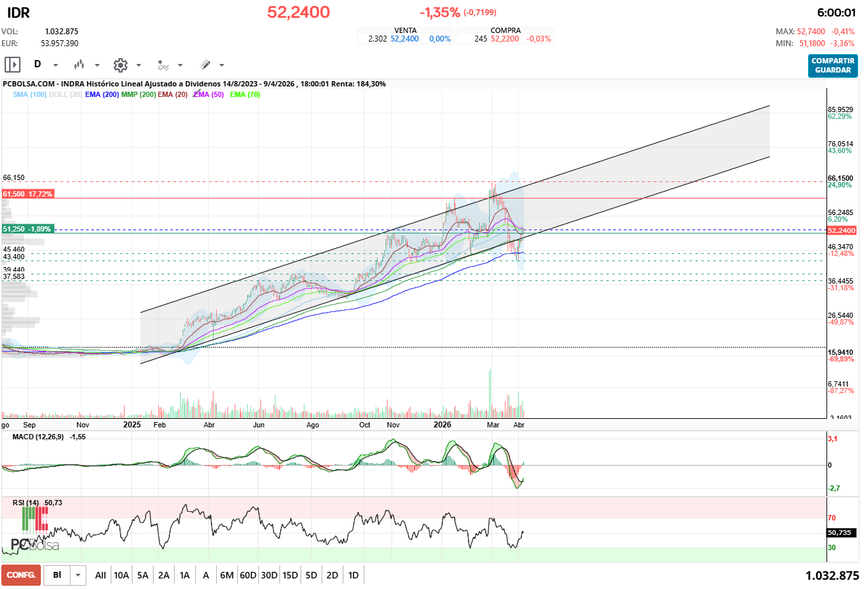Click the red 61,500 price level label

(x=27, y=194)
